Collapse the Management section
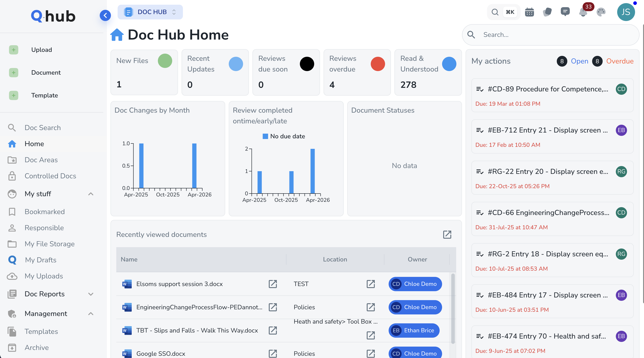Image resolution: width=644 pixels, height=358 pixels. [x=91, y=314]
